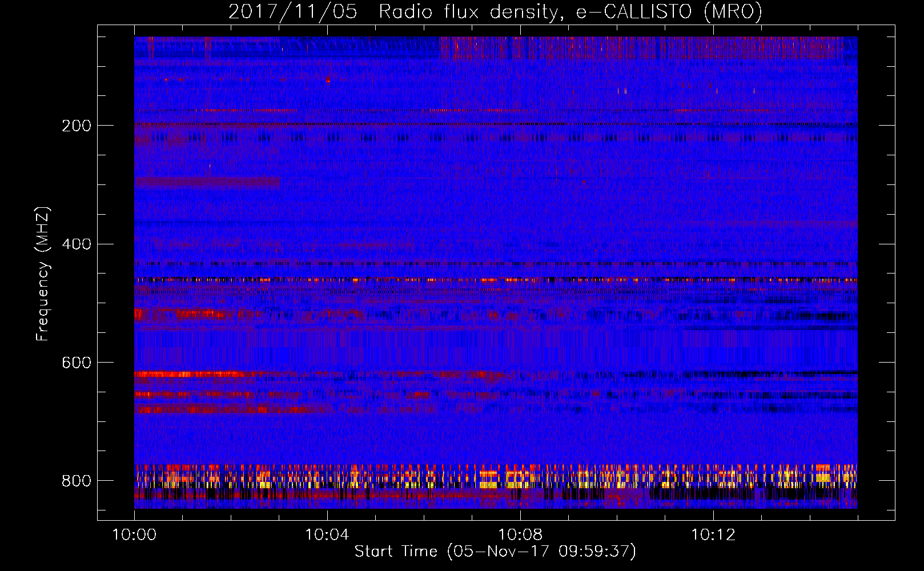924x571 pixels.
Task: Select the 'Frequency (MHZ)' axis label
Action: coord(43,274)
